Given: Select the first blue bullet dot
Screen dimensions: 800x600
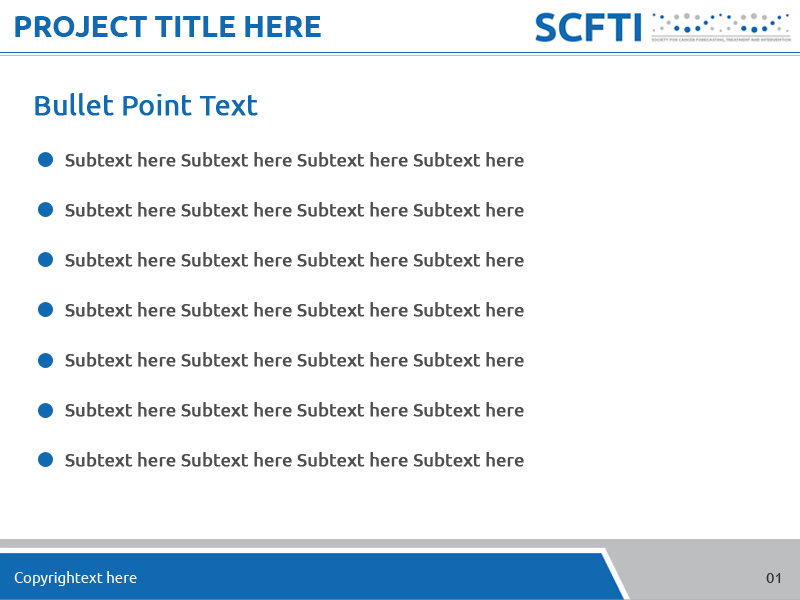Looking at the screenshot, I should pos(45,160).
